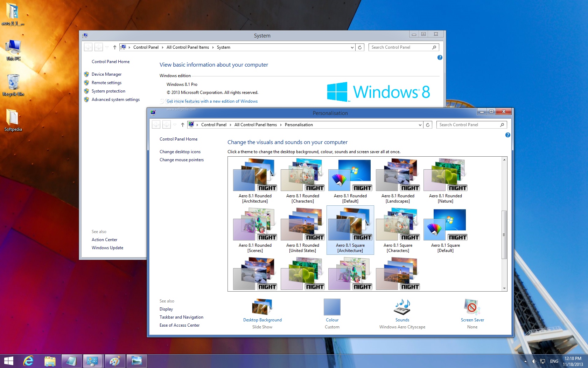588x368 pixels.
Task: Click Forward arrow in System window
Action: tap(99, 47)
